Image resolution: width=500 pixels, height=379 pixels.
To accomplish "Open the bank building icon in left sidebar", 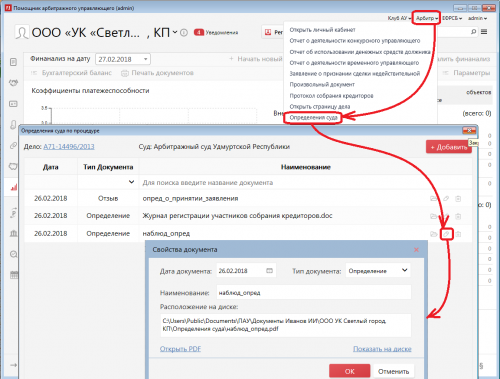I will (x=13, y=233).
